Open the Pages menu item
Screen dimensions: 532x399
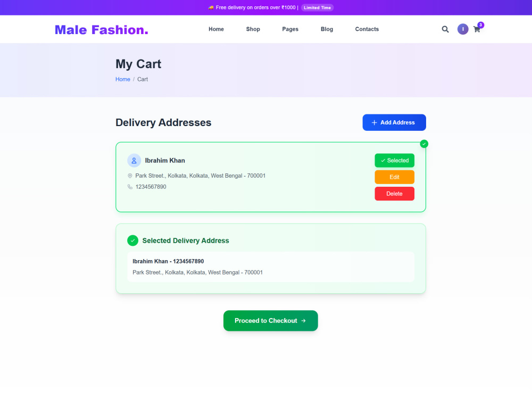pyautogui.click(x=290, y=29)
